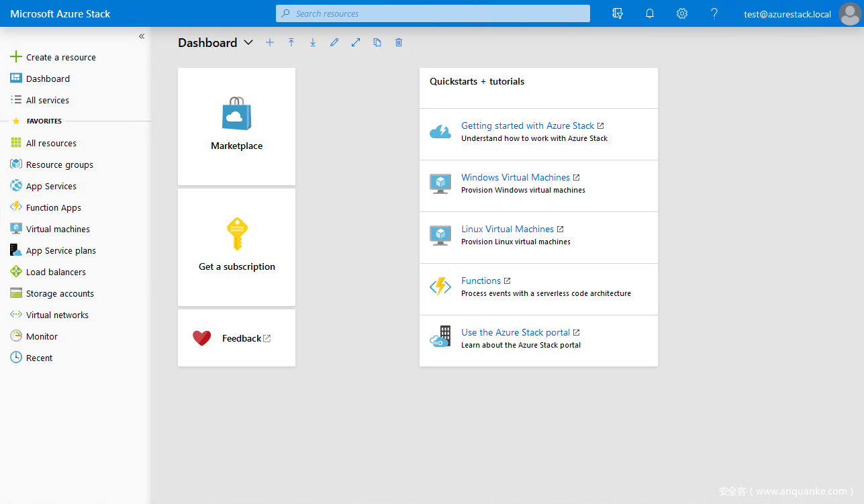Image resolution: width=864 pixels, height=504 pixels.
Task: Open account menu test@azurestack.local
Action: [787, 14]
